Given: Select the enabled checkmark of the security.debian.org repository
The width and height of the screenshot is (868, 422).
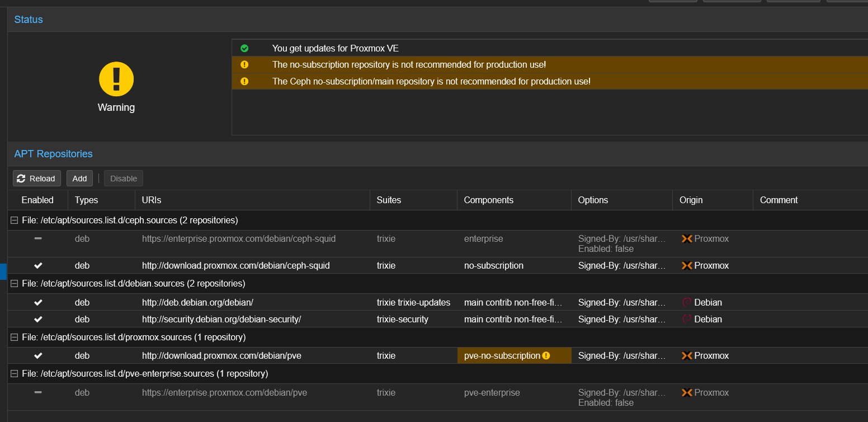Looking at the screenshot, I should coord(38,319).
